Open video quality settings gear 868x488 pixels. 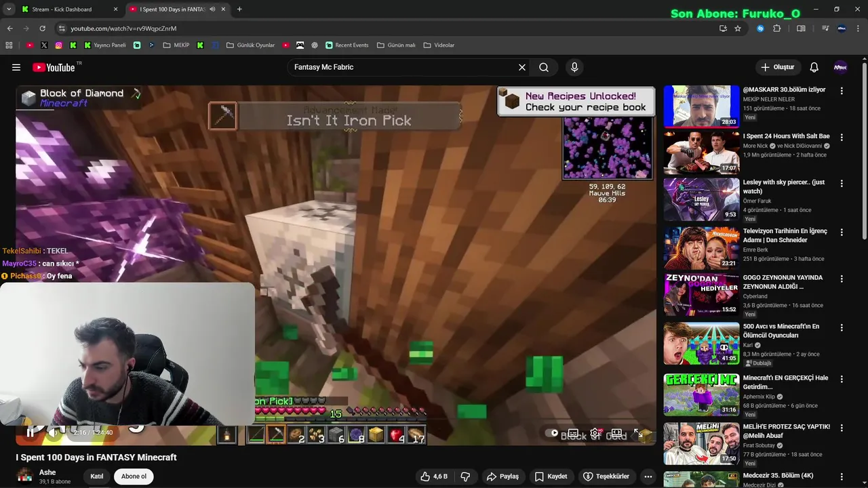pyautogui.click(x=595, y=433)
